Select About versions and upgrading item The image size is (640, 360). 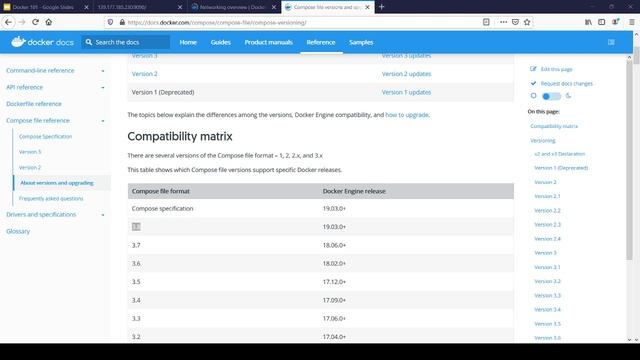click(x=57, y=183)
